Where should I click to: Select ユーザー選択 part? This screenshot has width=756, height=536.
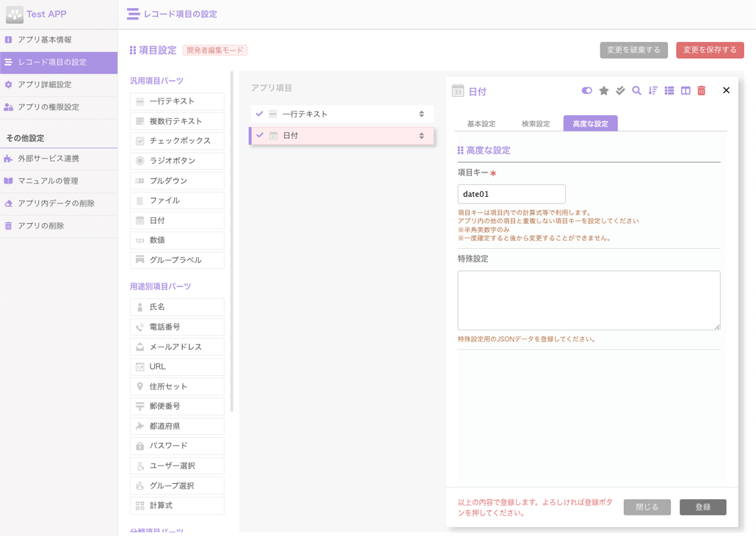[177, 466]
